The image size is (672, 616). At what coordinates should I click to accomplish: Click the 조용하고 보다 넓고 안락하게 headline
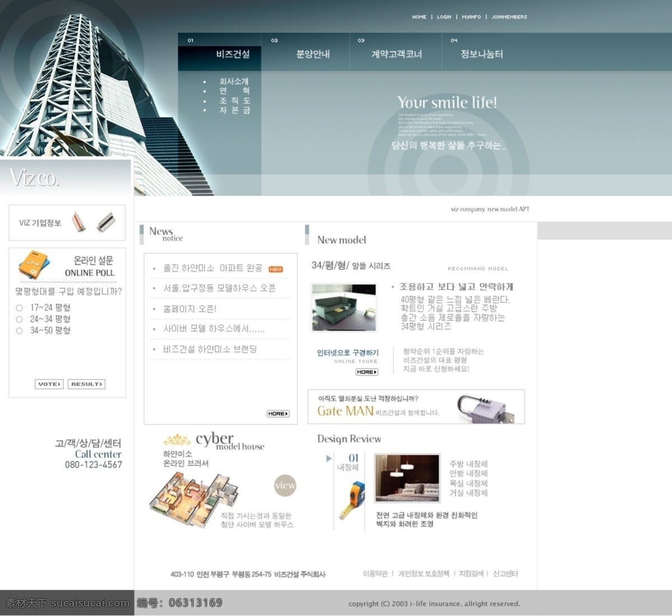click(456, 287)
